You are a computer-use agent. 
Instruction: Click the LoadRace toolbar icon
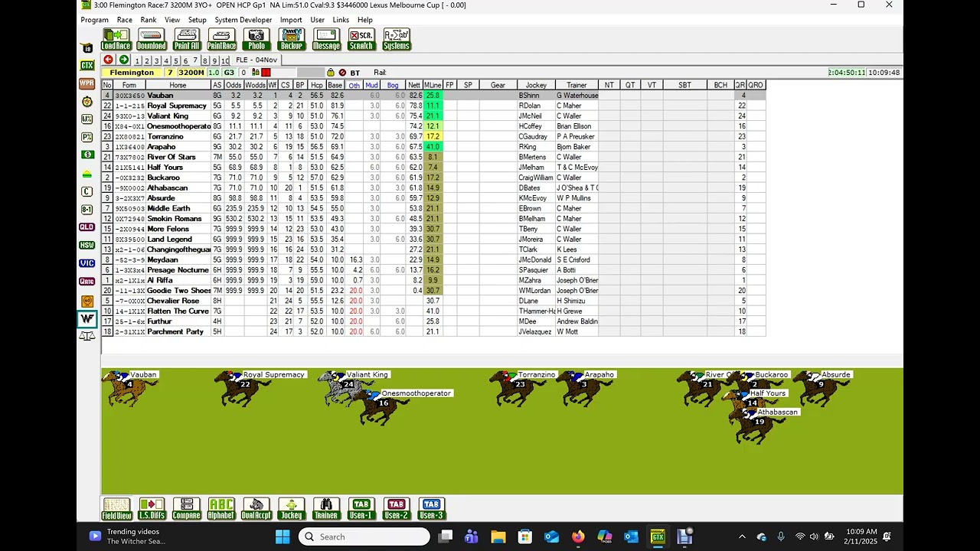click(116, 40)
